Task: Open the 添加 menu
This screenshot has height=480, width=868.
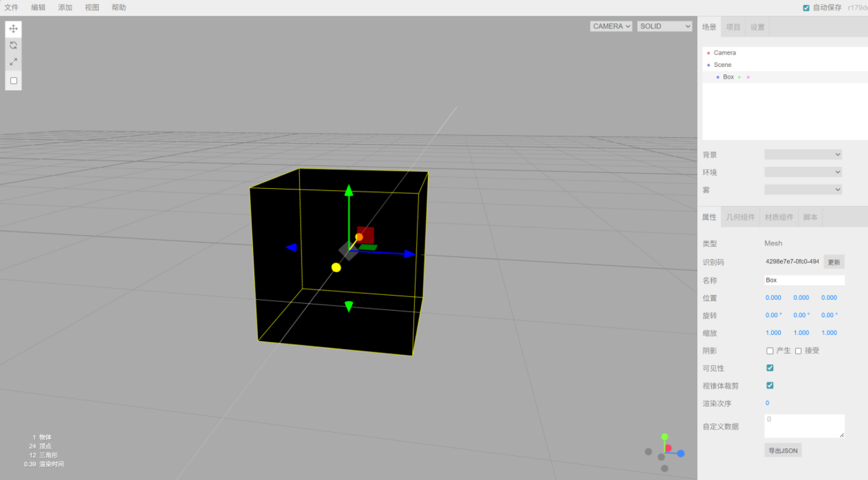Action: coord(65,8)
